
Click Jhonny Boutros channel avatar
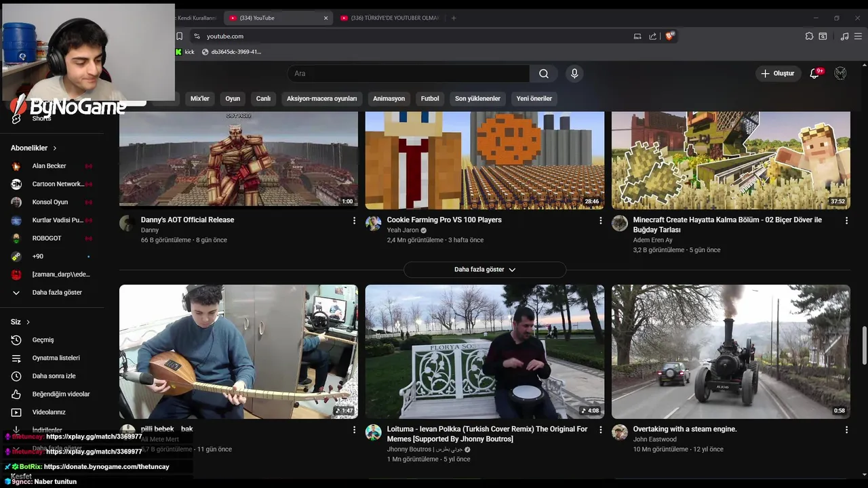373,432
